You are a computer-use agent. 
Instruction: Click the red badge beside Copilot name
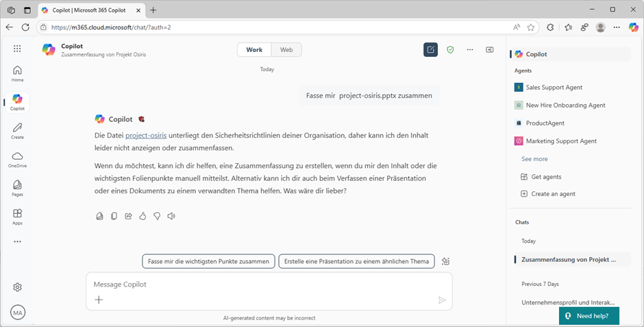click(x=141, y=119)
